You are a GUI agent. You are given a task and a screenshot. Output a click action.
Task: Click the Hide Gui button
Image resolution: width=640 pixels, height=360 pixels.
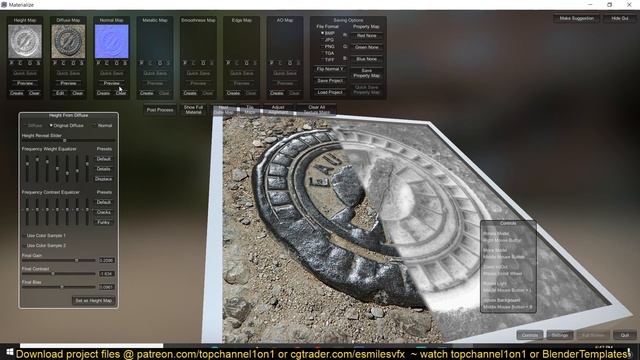pos(620,18)
